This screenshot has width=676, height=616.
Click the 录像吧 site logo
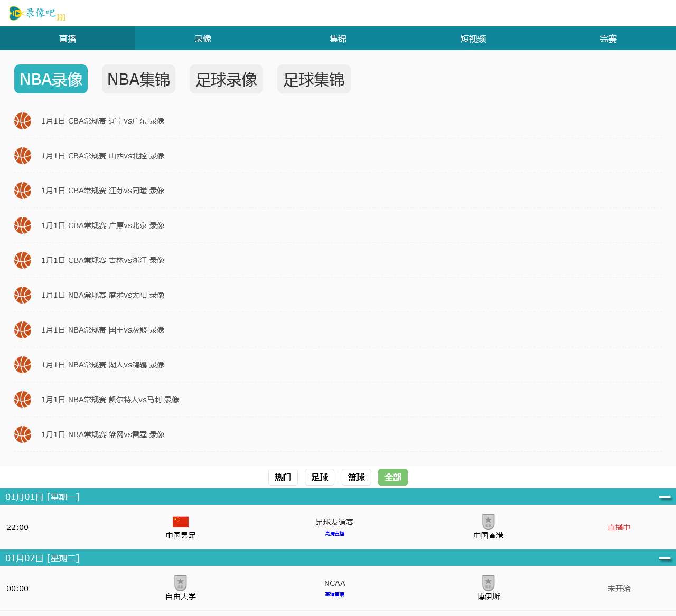(x=37, y=13)
